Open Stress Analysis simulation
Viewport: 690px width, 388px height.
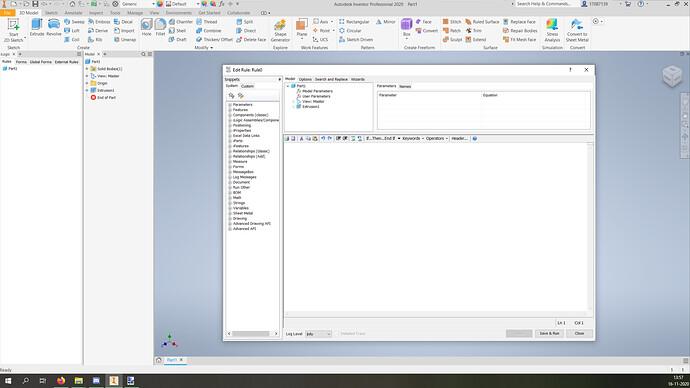[552, 30]
